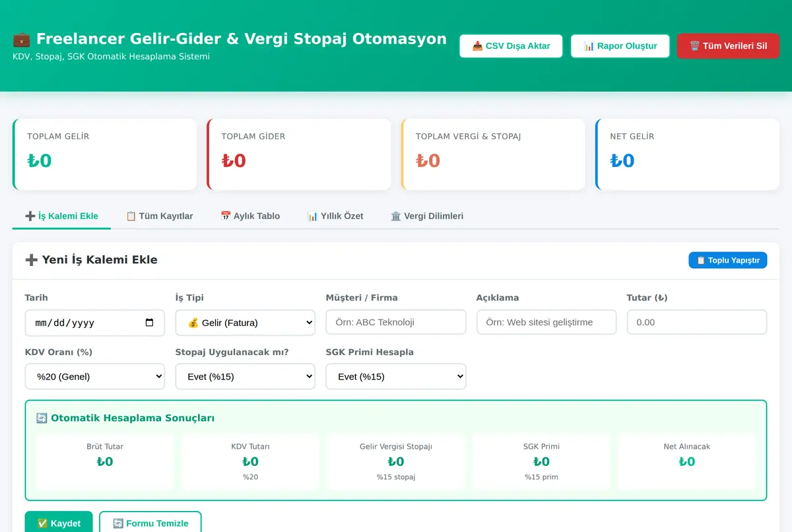Click the header subtitle about KDV, Stopaj, SGK
Viewport: 792px width, 532px height.
coord(111,56)
